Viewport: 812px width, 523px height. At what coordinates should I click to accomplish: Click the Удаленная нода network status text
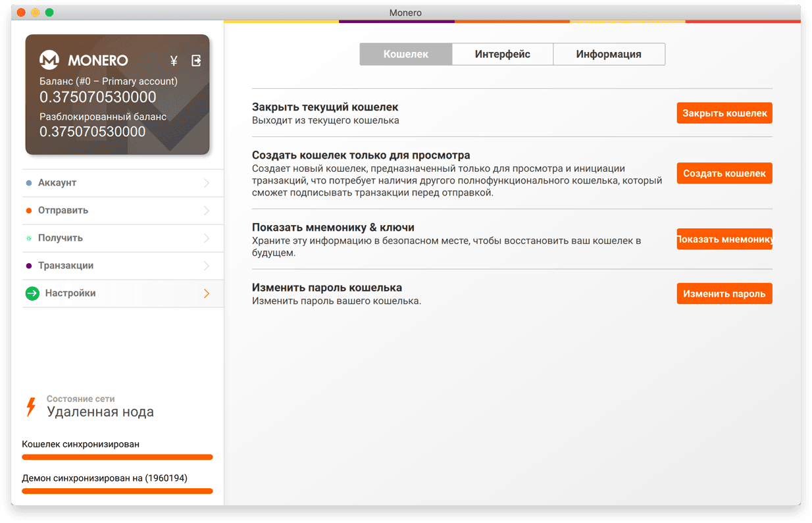point(100,412)
